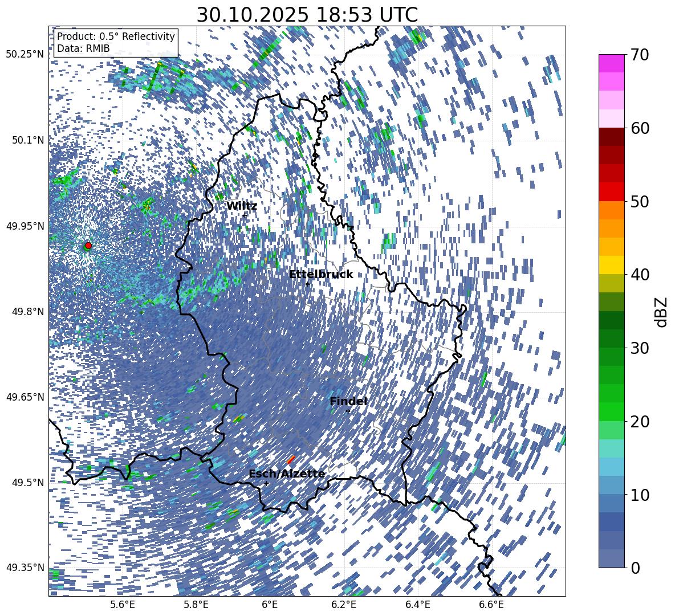Click the 20 value on colorbar
Image resolution: width=675 pixels, height=616 pixels.
639,422
